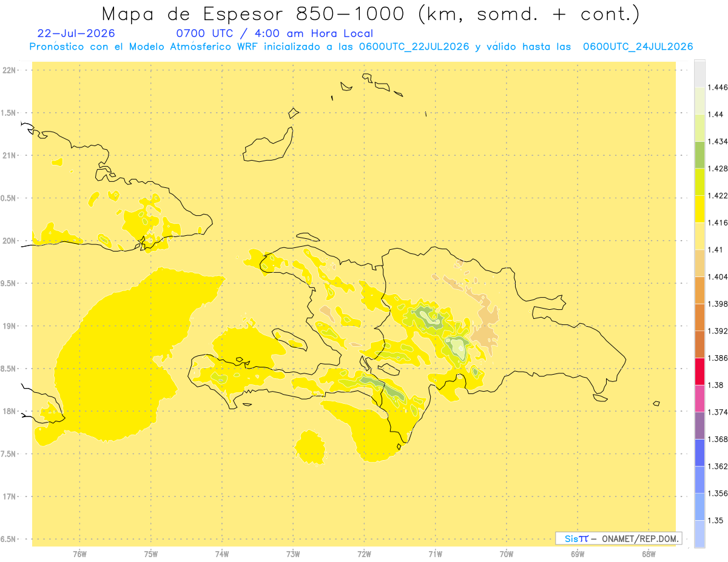
Task: Click the colorbar value 1.386
Action: [x=718, y=358]
